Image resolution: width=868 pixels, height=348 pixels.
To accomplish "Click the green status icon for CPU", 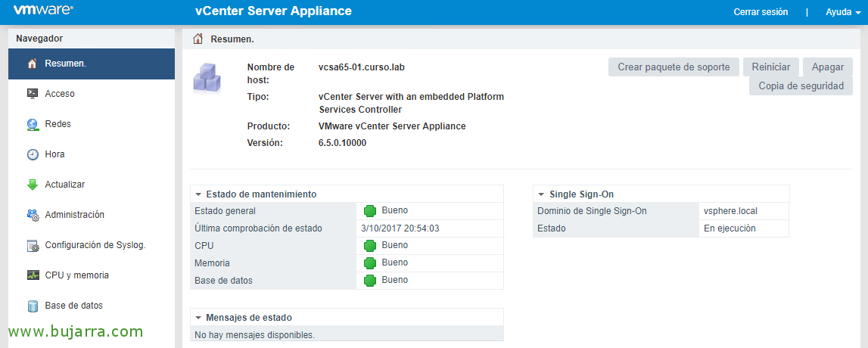I will pos(370,246).
